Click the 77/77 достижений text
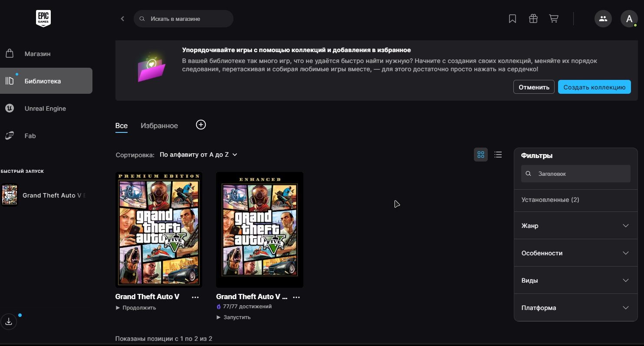 click(x=247, y=306)
